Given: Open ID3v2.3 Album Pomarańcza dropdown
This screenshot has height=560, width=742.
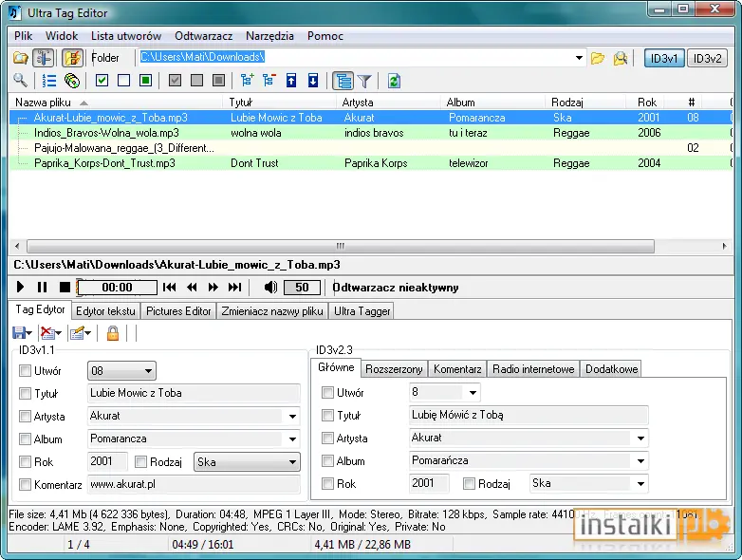Looking at the screenshot, I should [640, 460].
